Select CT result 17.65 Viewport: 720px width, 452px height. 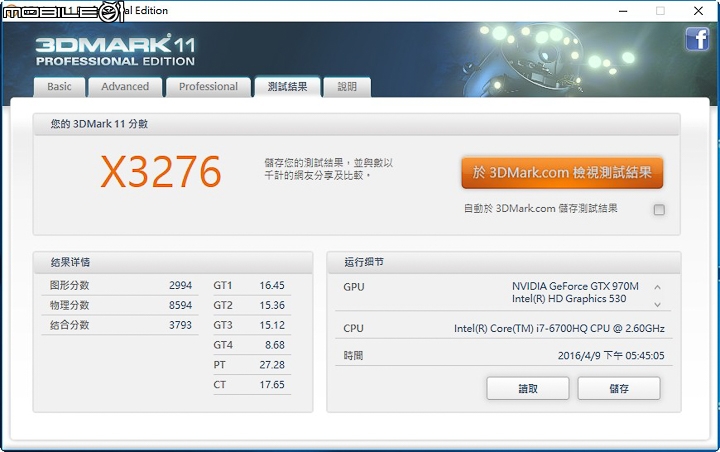pyautogui.click(x=272, y=384)
